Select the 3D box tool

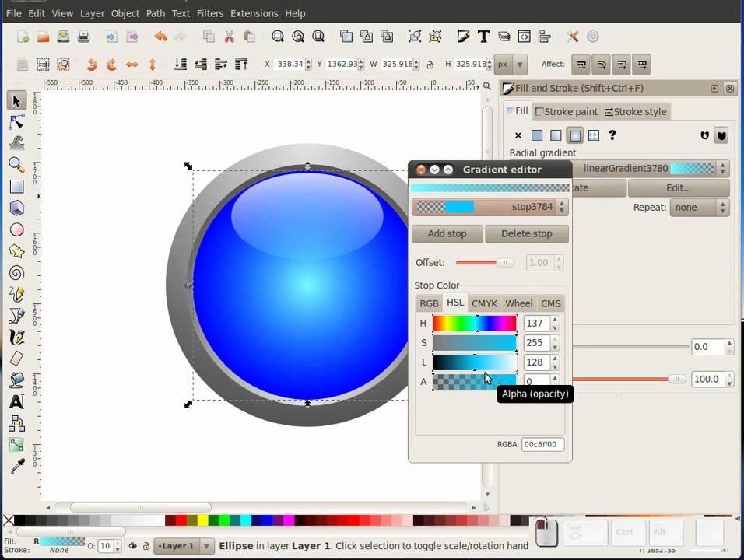click(x=16, y=208)
